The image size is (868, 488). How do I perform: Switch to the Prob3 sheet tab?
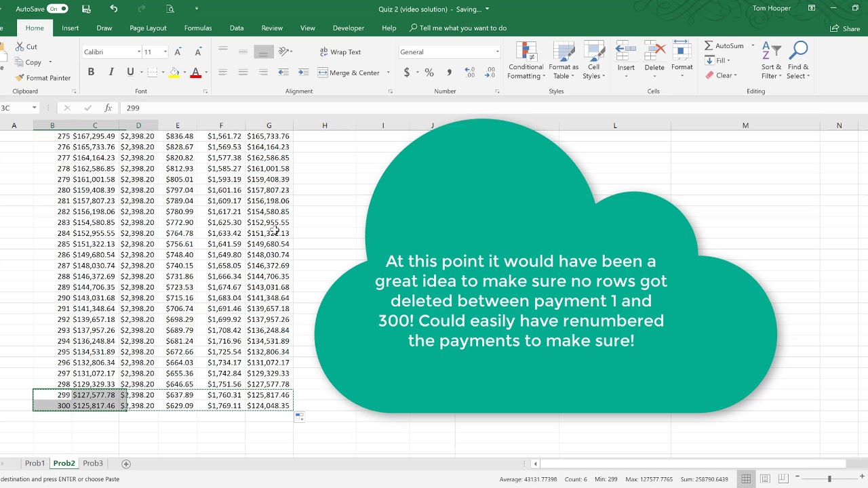click(93, 464)
